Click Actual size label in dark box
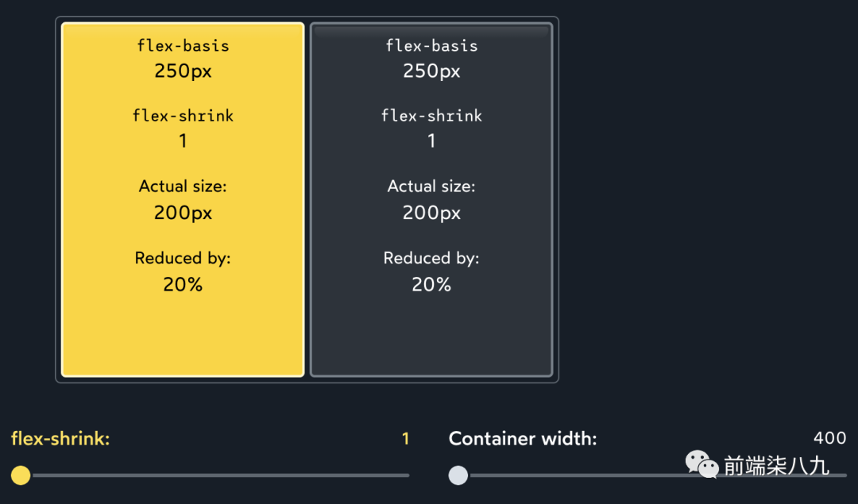The image size is (858, 504). click(x=431, y=187)
